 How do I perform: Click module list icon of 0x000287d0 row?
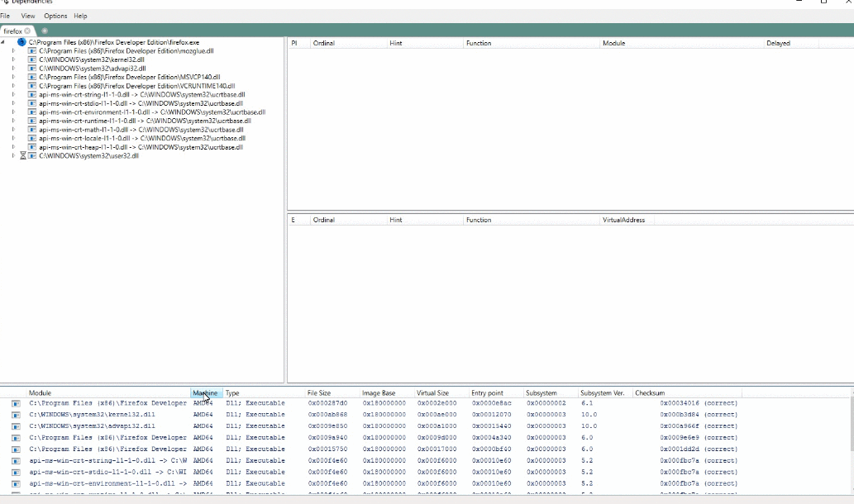click(16, 403)
